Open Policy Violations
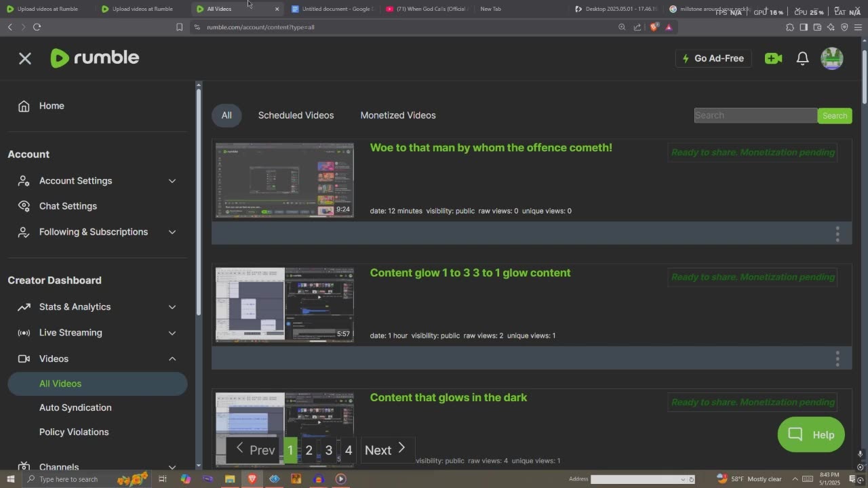Image resolution: width=868 pixels, height=488 pixels. click(x=74, y=432)
